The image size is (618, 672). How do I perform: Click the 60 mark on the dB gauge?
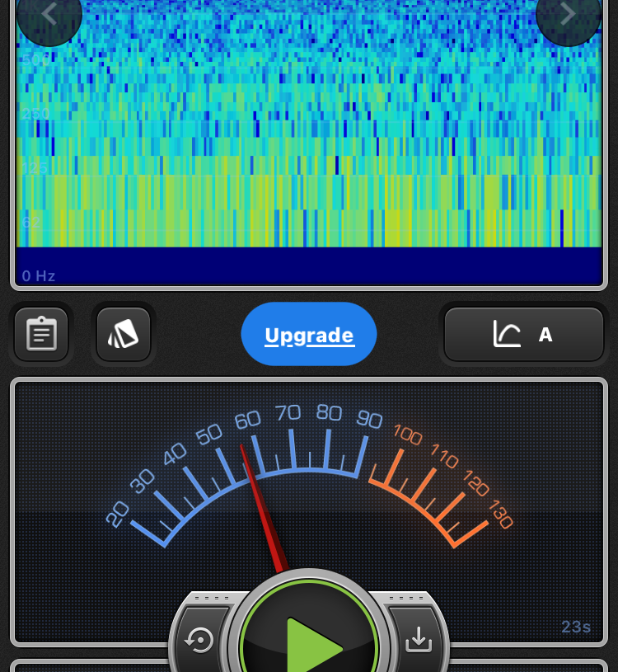coord(247,421)
